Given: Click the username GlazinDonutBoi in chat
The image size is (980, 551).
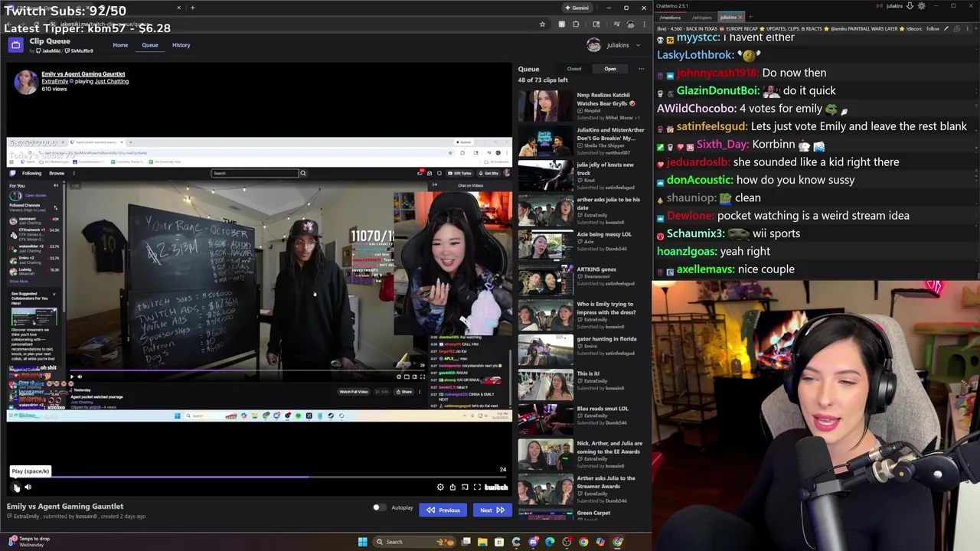Looking at the screenshot, I should [x=717, y=90].
